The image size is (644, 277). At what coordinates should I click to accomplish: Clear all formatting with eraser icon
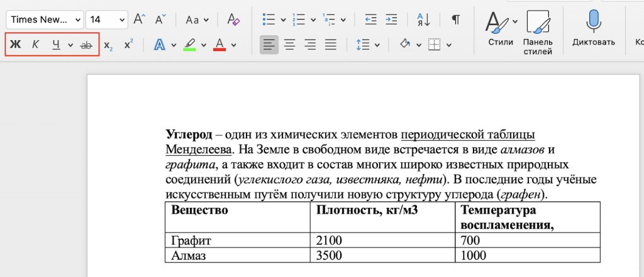234,19
